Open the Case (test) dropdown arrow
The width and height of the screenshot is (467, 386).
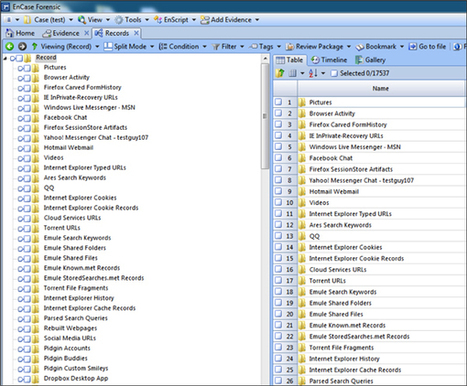[71, 20]
